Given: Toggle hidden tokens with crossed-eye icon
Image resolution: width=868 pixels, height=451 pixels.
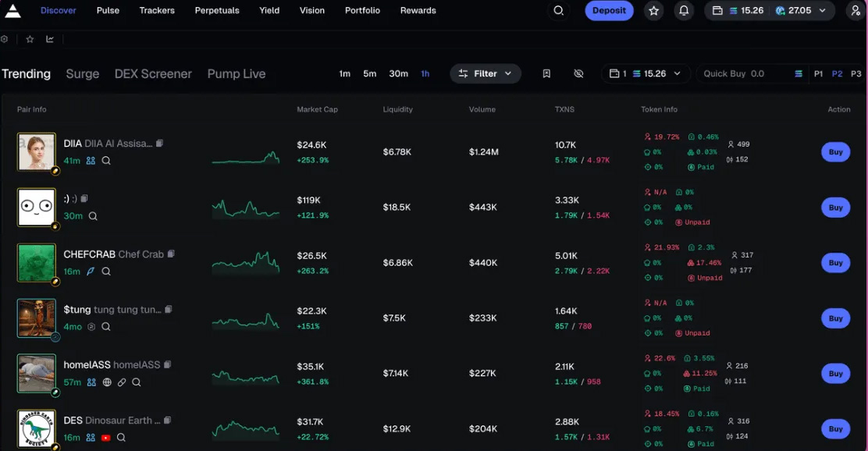Looking at the screenshot, I should 578,73.
